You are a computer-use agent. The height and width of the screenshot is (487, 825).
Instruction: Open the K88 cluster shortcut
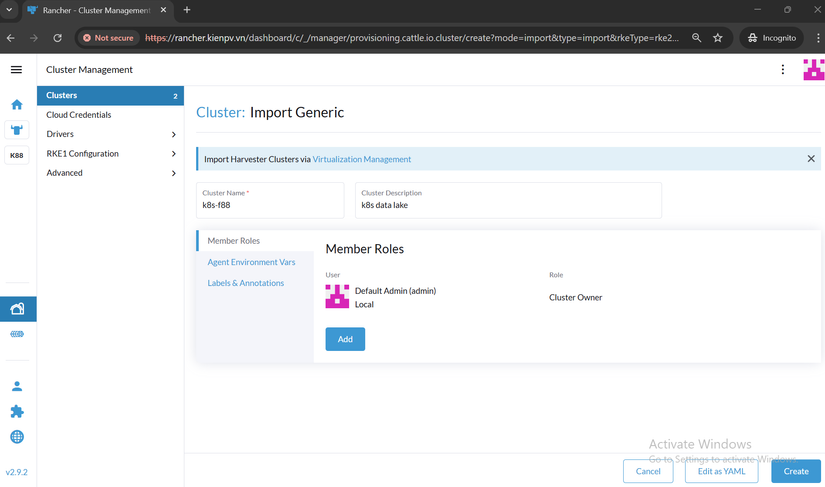coord(17,155)
